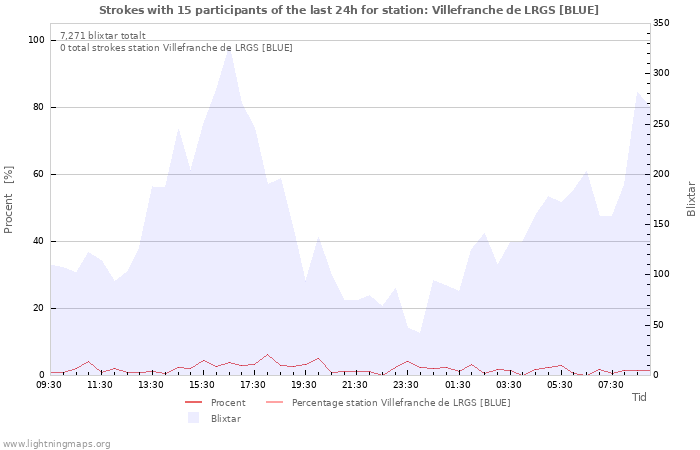
Task: Click the red Procent legend line marker
Action: (x=194, y=403)
